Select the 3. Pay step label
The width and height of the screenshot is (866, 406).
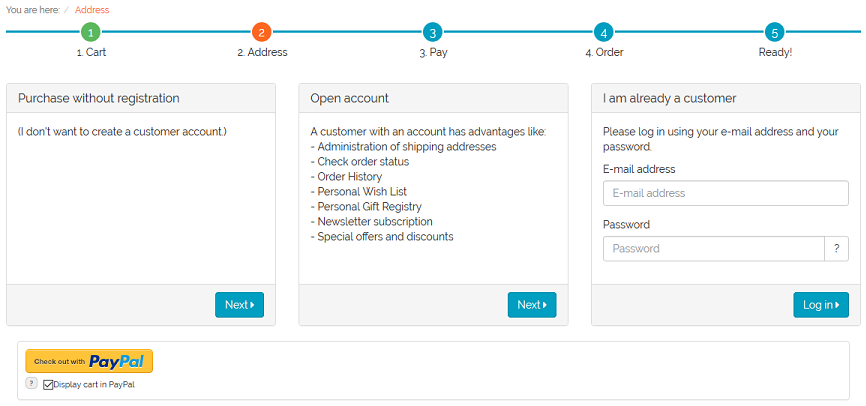pos(433,52)
